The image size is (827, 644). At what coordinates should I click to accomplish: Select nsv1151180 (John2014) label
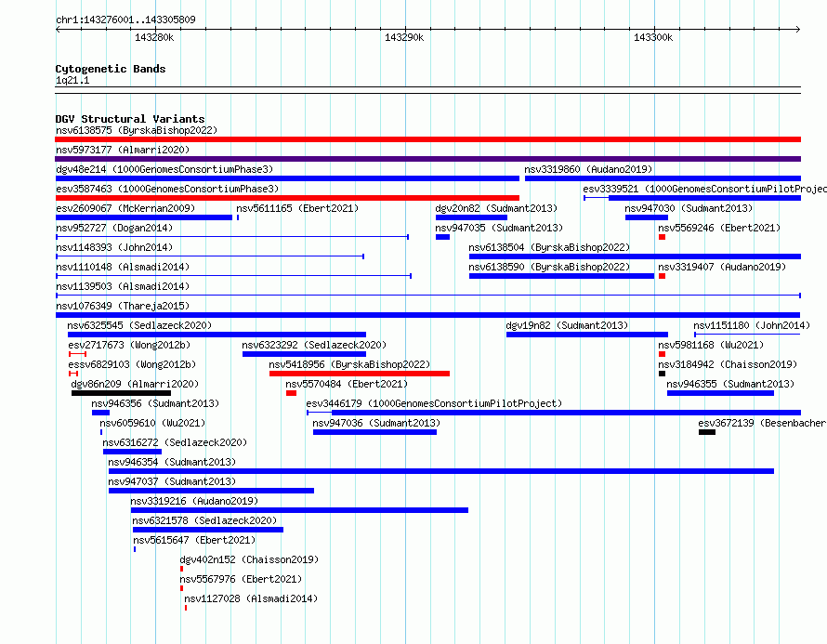click(752, 325)
